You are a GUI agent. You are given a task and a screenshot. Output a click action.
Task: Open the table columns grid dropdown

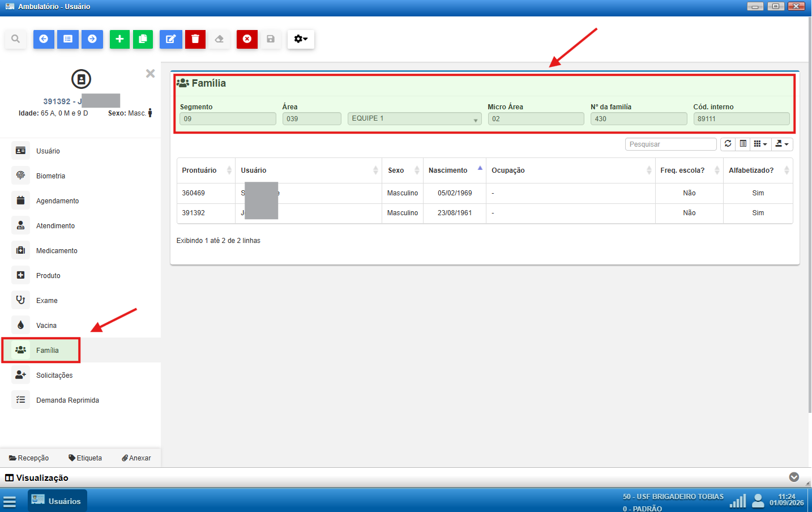[760, 144]
